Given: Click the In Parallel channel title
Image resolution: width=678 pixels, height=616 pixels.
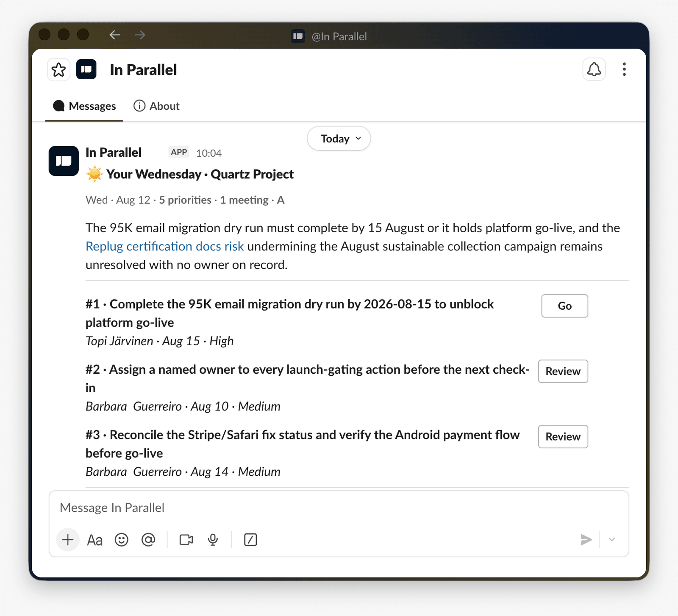Looking at the screenshot, I should [x=143, y=70].
